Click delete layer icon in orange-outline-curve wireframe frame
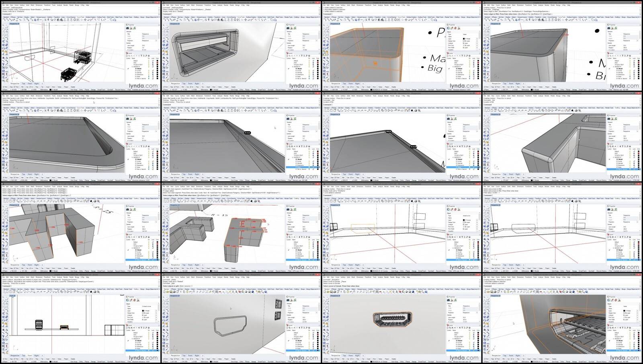Screen dimensions: 643x364 coord(453,237)
